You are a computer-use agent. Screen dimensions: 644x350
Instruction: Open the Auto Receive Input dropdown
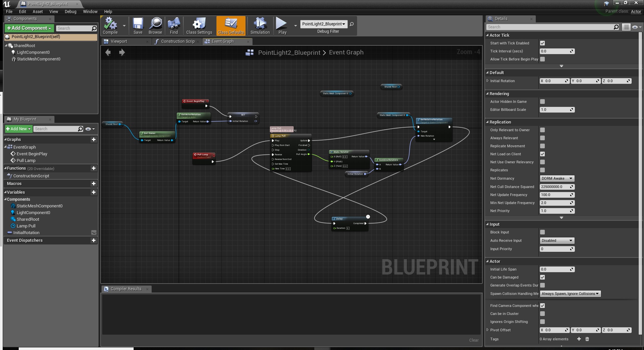tap(557, 240)
